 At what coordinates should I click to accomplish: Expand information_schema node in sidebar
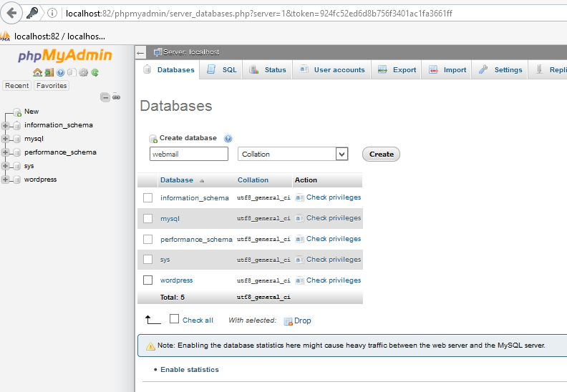(x=5, y=125)
